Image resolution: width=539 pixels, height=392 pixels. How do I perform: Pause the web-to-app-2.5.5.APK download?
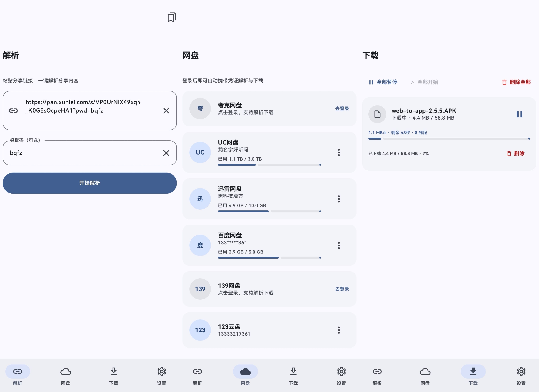click(519, 114)
